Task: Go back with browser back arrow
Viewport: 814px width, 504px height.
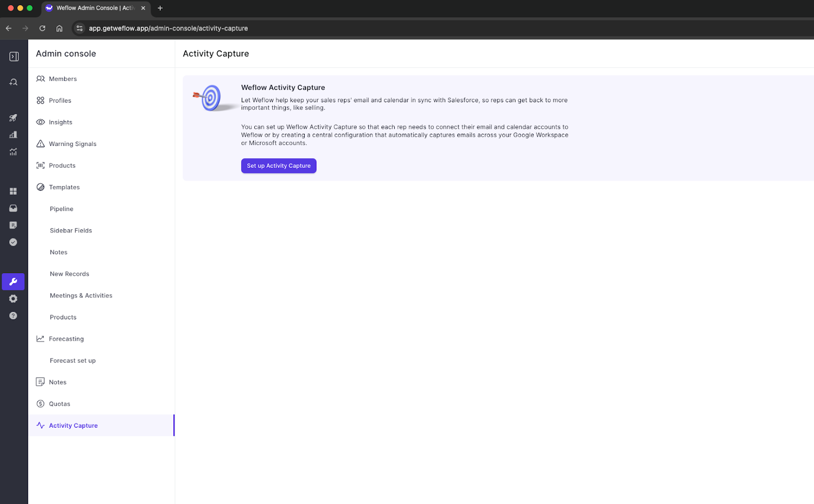Action: tap(9, 28)
